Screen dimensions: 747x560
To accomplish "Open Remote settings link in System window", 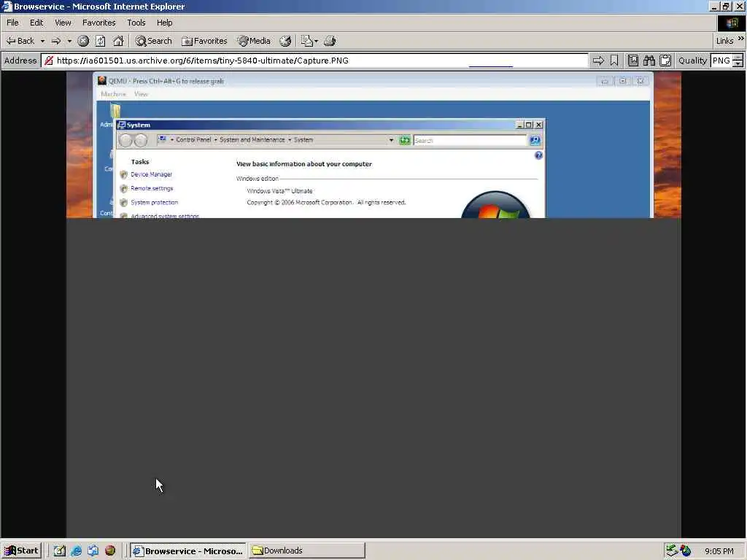I will point(152,188).
